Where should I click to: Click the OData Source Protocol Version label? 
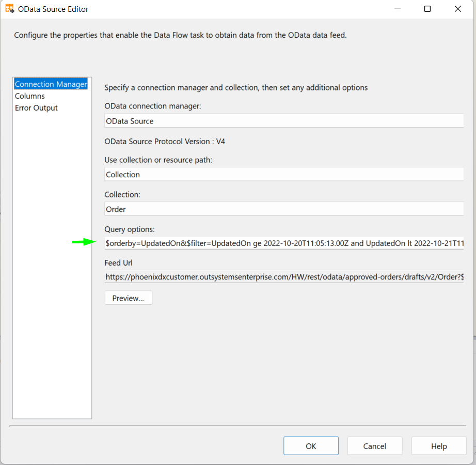tap(165, 142)
